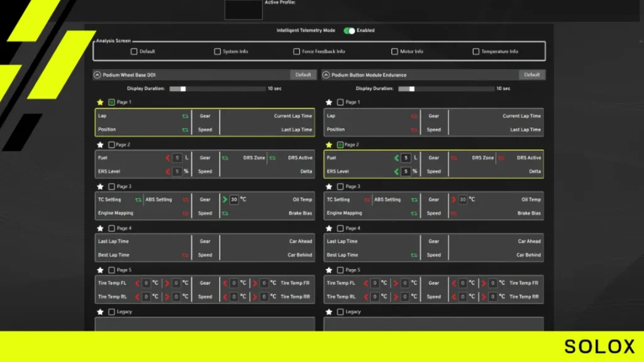Check the Temperature Info box

click(475, 52)
